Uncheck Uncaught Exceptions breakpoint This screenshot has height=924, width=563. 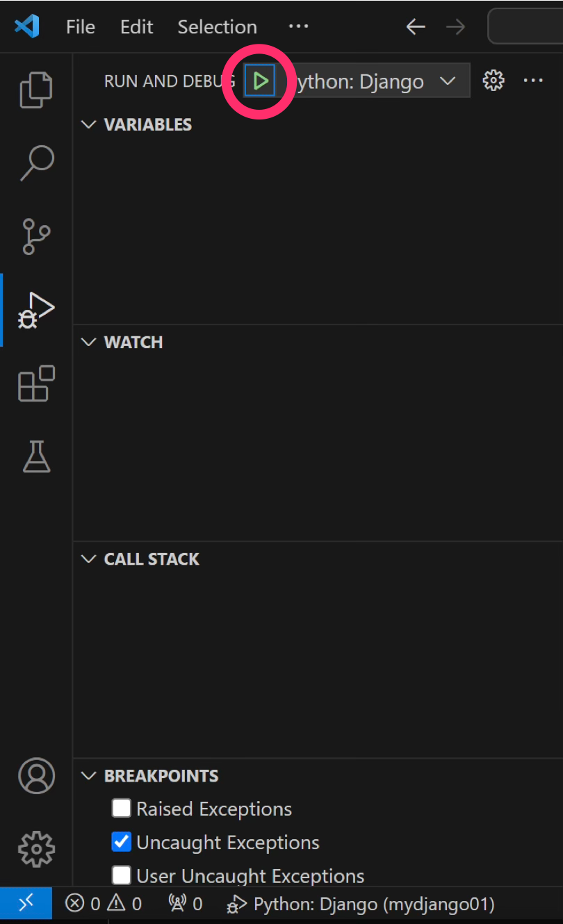(x=122, y=842)
